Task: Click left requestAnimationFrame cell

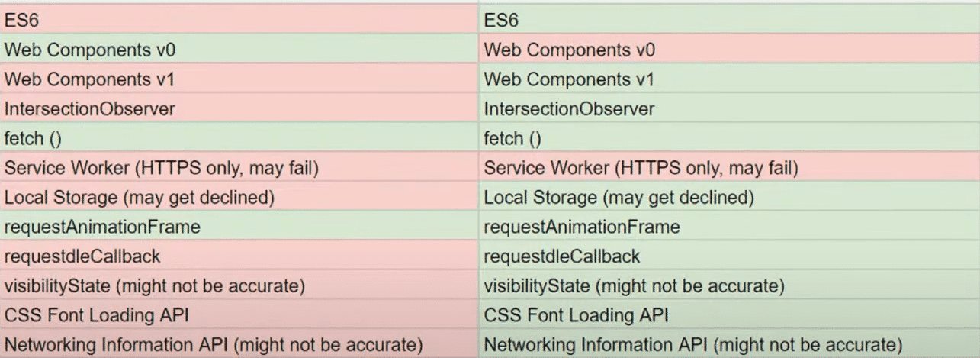Action: (239, 227)
